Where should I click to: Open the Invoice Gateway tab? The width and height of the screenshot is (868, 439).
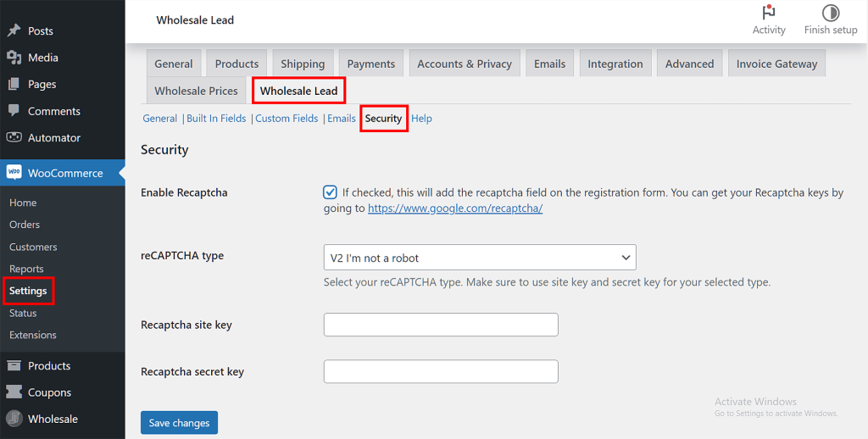(x=776, y=64)
